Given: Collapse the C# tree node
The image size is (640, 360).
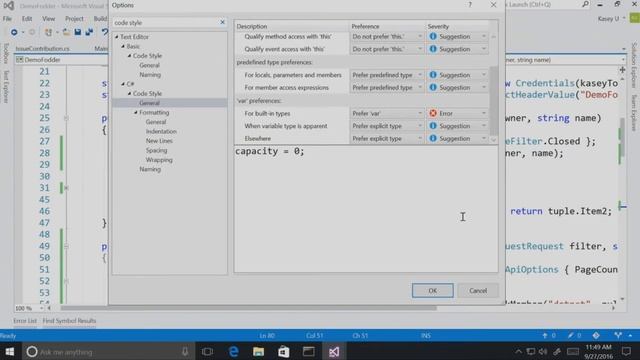Looking at the screenshot, I should (x=123, y=84).
